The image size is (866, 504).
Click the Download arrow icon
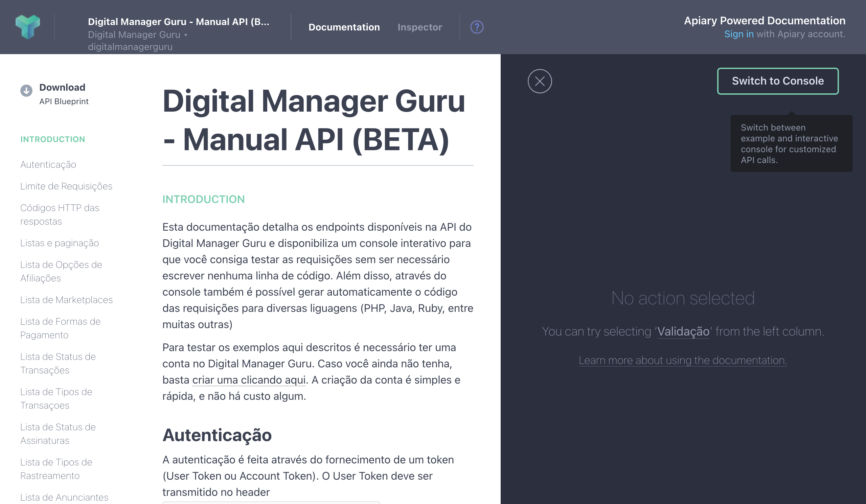(26, 91)
